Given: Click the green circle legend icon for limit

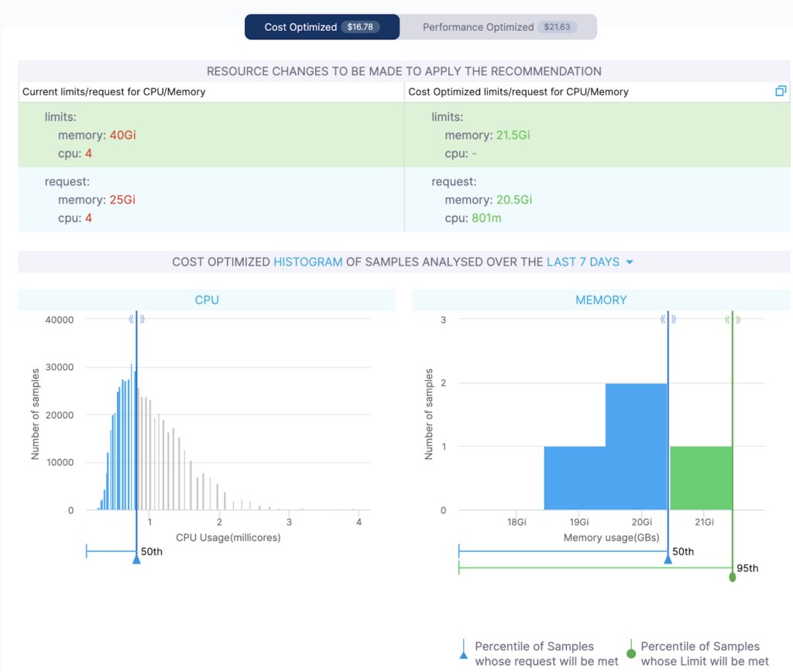Looking at the screenshot, I should tap(630, 649).
